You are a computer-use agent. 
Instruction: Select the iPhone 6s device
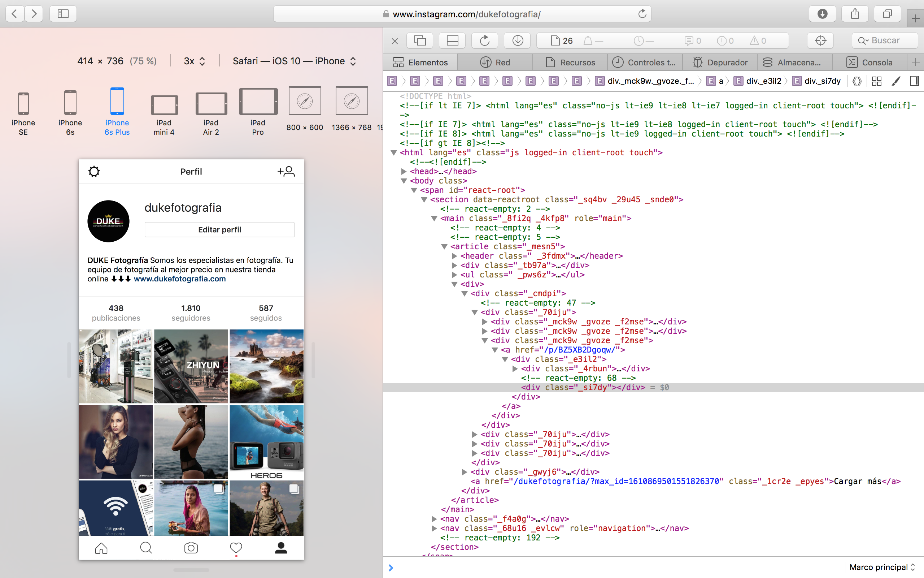click(70, 113)
